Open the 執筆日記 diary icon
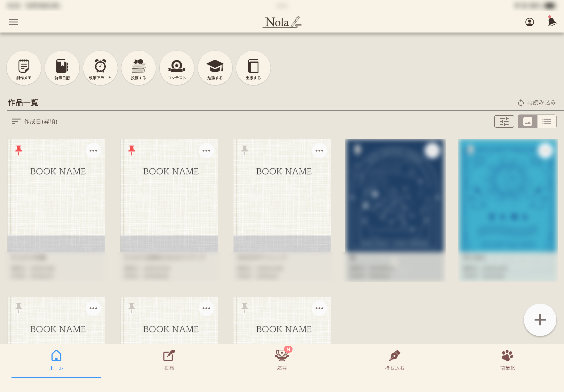 click(62, 68)
